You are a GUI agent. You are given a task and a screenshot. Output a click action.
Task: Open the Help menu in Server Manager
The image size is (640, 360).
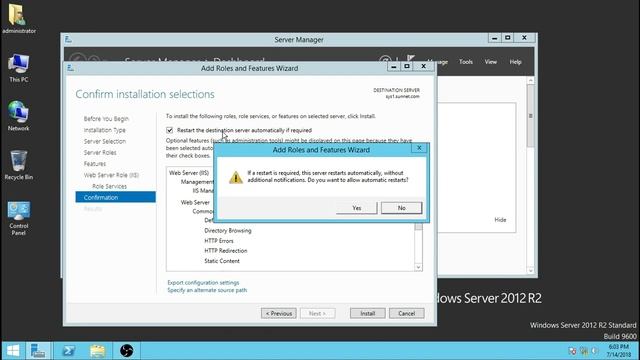tap(516, 62)
